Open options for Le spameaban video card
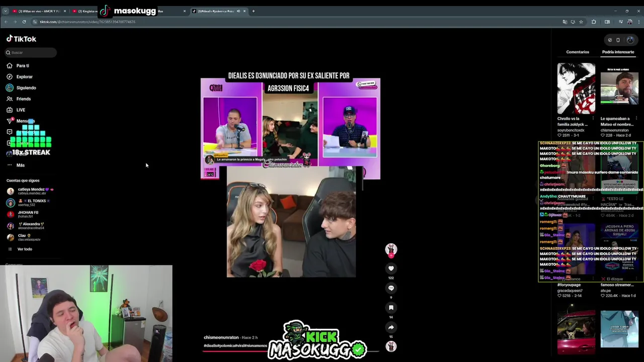 (636, 119)
